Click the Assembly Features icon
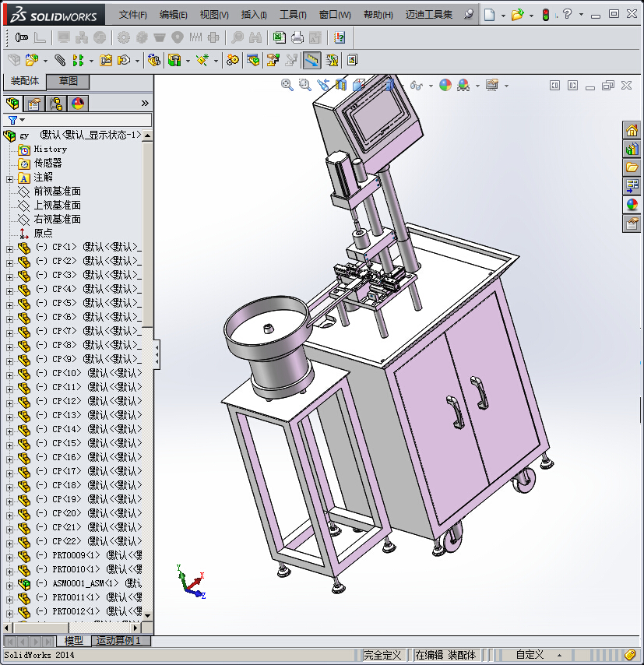Viewport: 644px width, 665px height. pyautogui.click(x=174, y=60)
